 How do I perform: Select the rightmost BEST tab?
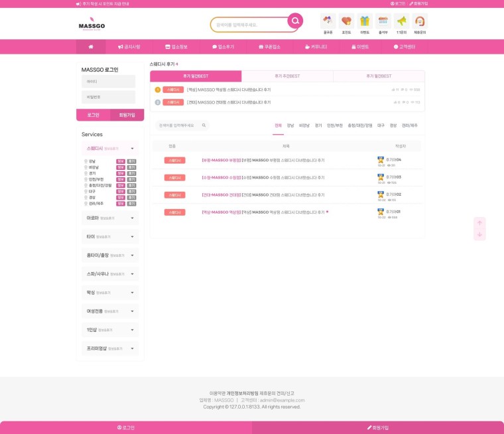pos(379,76)
